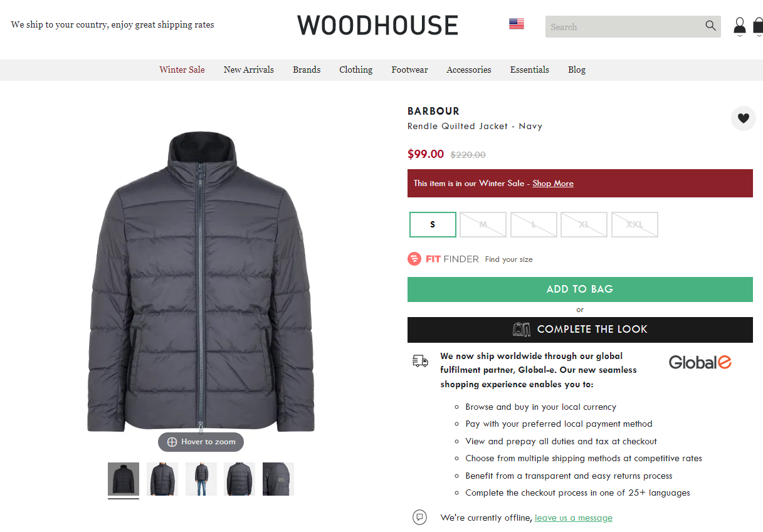763x532 pixels.
Task: Follow the Shop More sale link
Action: click(x=553, y=184)
